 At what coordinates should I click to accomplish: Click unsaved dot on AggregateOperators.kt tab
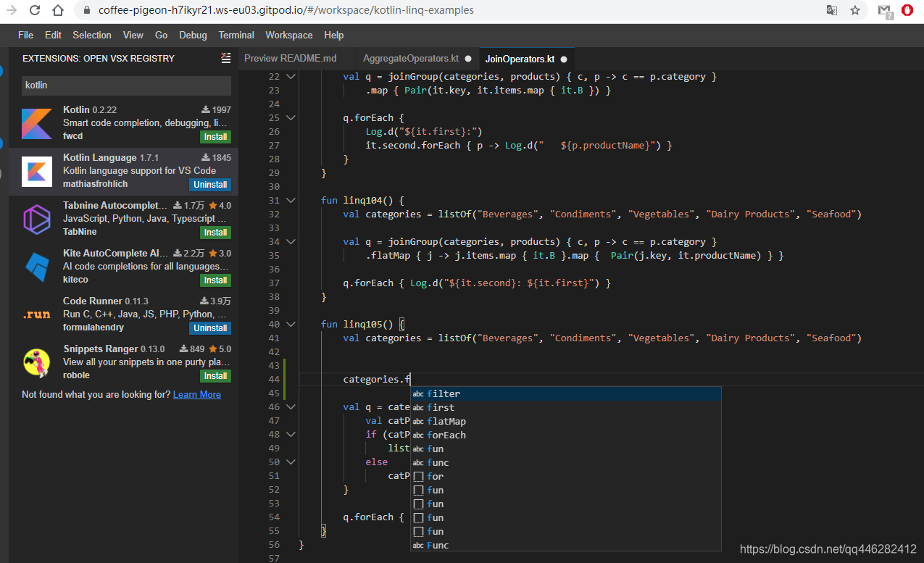tap(468, 59)
